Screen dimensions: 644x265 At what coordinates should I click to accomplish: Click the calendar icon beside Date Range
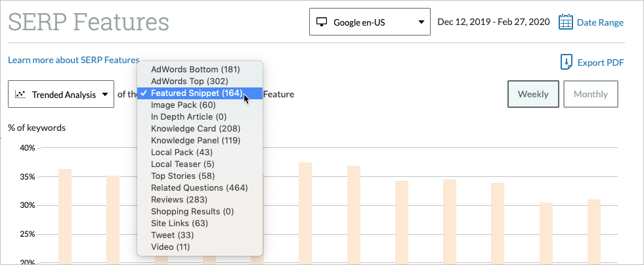pyautogui.click(x=566, y=22)
